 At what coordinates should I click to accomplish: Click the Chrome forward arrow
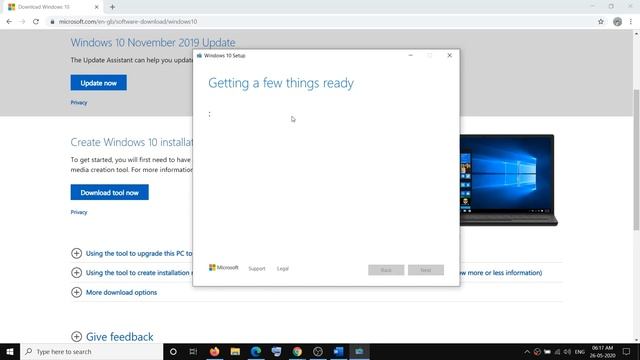[22, 22]
